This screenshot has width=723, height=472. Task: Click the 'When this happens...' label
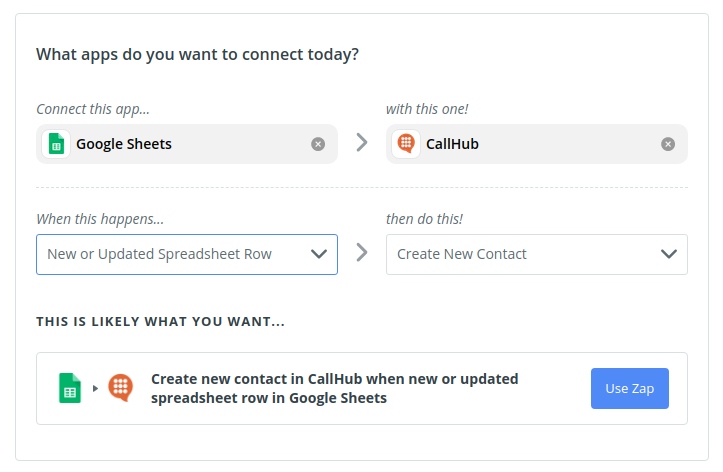100,219
